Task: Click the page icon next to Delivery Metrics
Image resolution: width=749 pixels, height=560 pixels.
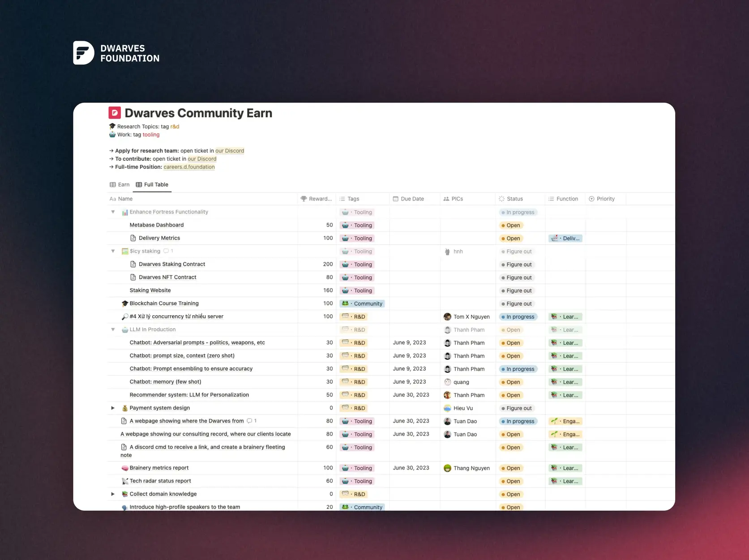Action: 133,238
